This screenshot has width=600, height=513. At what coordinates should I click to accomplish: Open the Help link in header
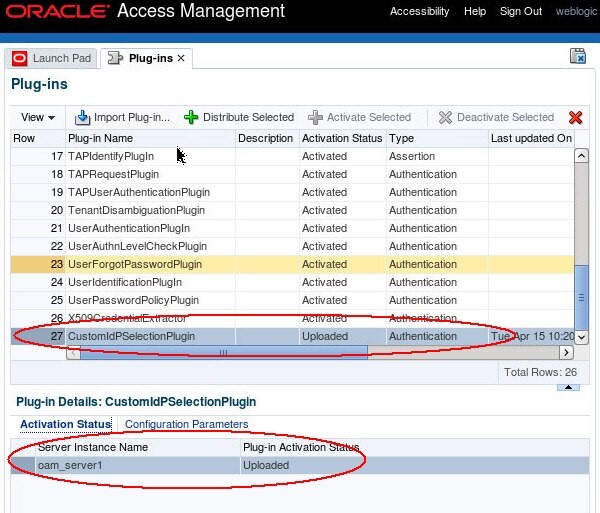[x=475, y=11]
